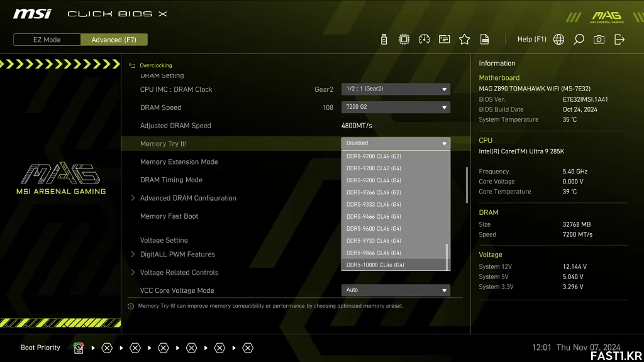Click the Overclocking breadcrumb link

pos(156,65)
